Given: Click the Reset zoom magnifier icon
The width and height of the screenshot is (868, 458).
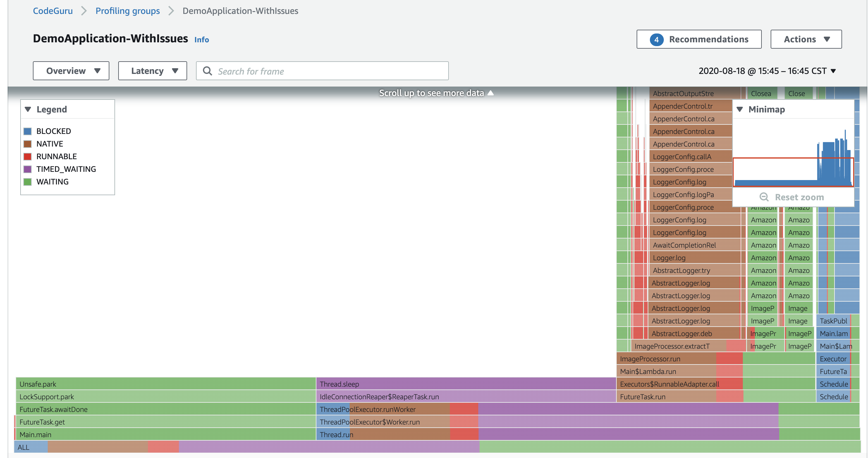Looking at the screenshot, I should click(764, 197).
